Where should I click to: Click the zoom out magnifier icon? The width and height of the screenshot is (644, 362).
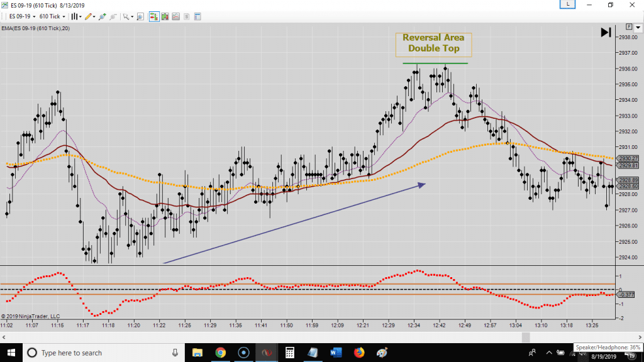[x=113, y=16]
